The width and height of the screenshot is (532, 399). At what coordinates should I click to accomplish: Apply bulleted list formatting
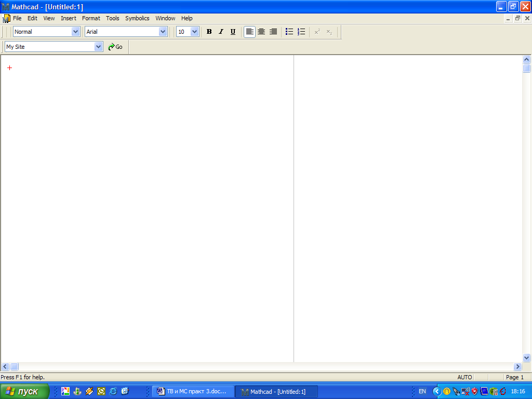click(289, 32)
